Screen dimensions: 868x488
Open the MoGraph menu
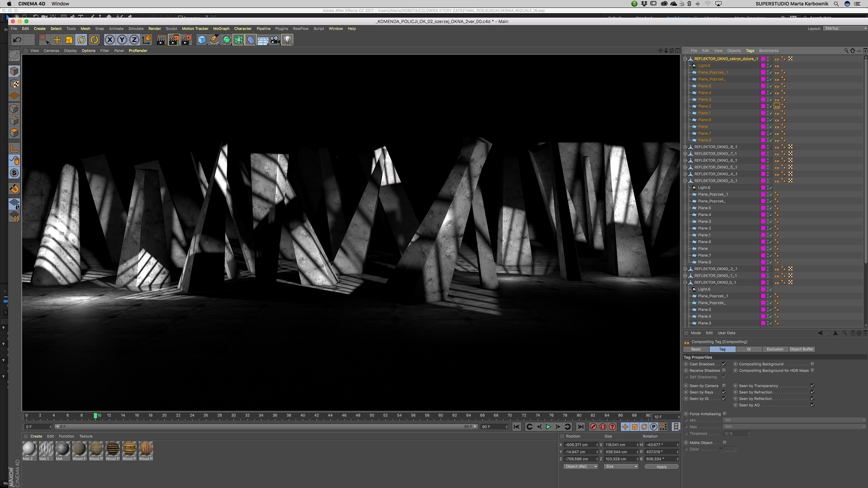[x=221, y=28]
